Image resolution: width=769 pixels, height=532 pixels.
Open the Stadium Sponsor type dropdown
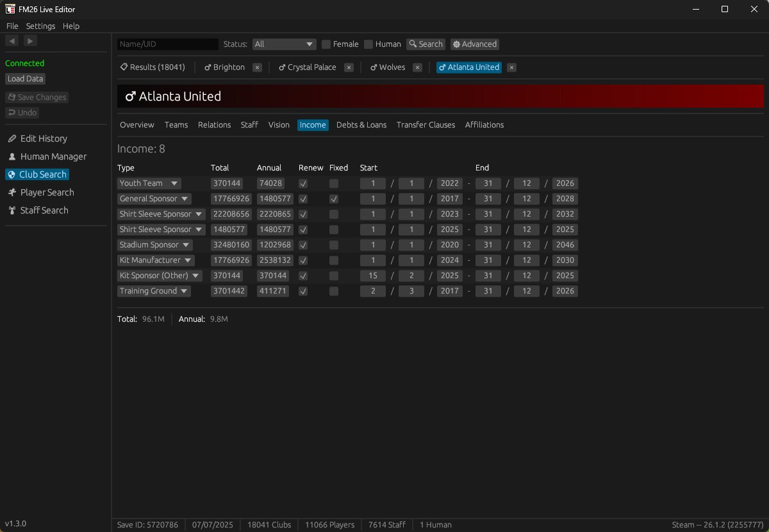click(155, 245)
